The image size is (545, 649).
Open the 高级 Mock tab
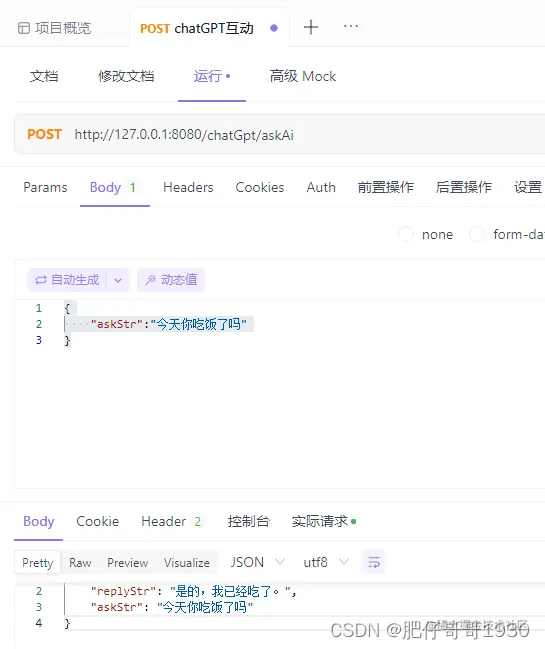point(303,76)
